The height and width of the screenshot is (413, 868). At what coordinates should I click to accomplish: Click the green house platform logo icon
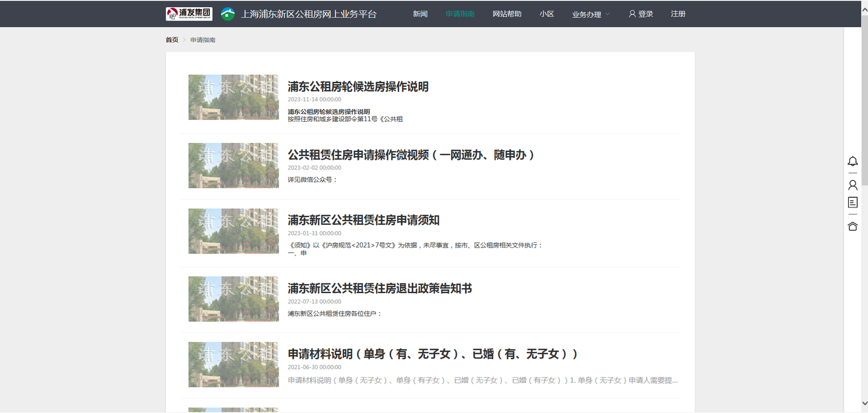pos(228,14)
